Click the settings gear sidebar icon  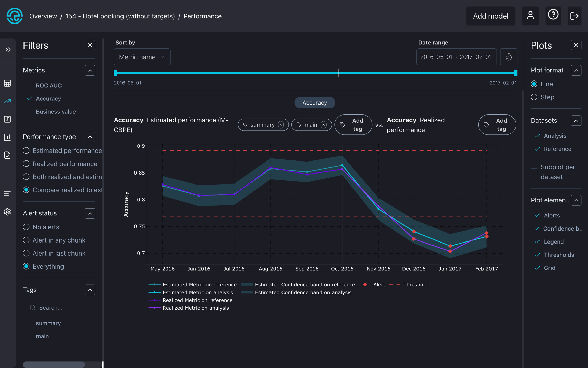click(7, 212)
